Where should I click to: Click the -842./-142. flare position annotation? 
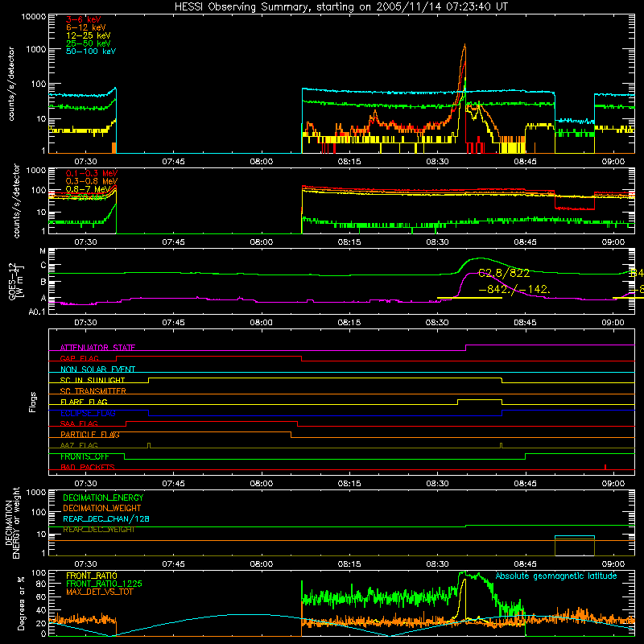point(514,290)
